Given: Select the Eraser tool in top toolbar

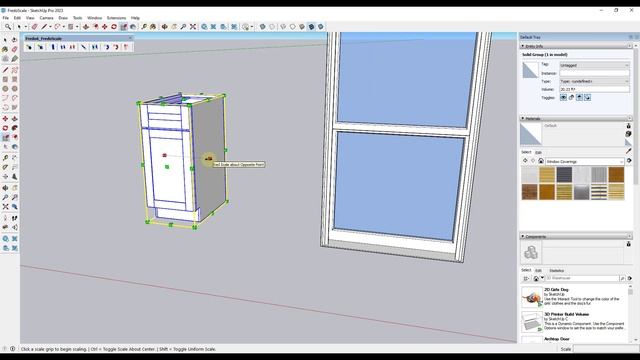Looking at the screenshot, I should click(x=35, y=27).
